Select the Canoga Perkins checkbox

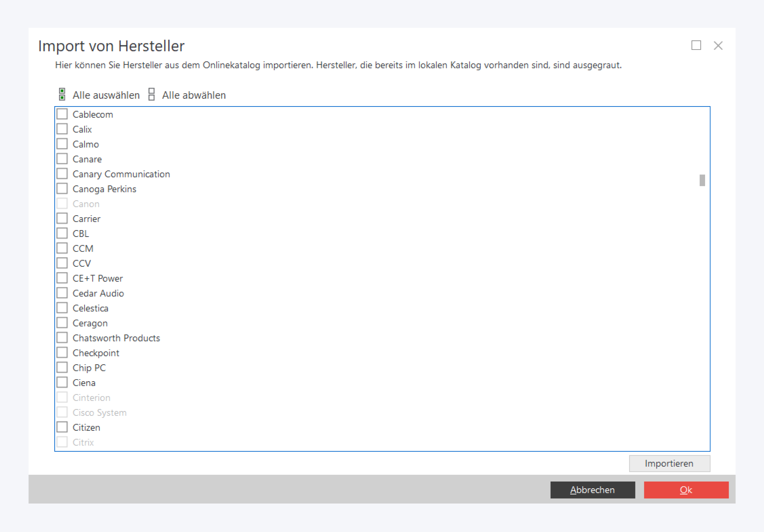tap(62, 189)
